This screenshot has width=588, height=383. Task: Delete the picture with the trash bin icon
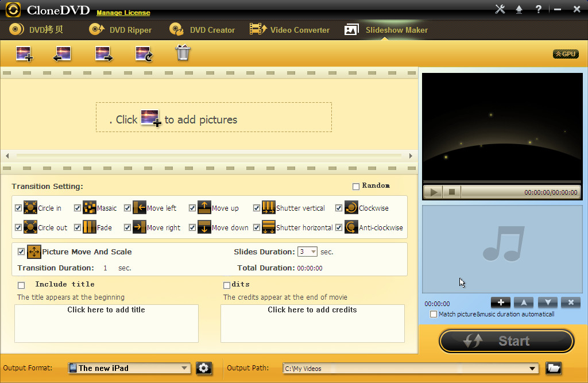tap(183, 53)
